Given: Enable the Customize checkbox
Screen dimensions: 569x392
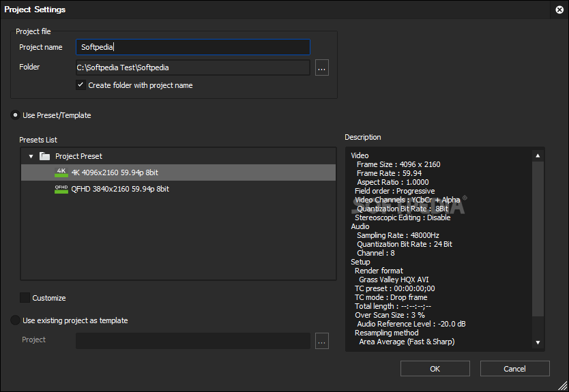Looking at the screenshot, I should [x=25, y=298].
